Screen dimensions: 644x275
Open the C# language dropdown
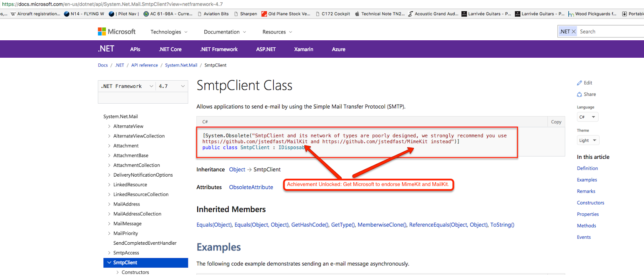point(588,117)
